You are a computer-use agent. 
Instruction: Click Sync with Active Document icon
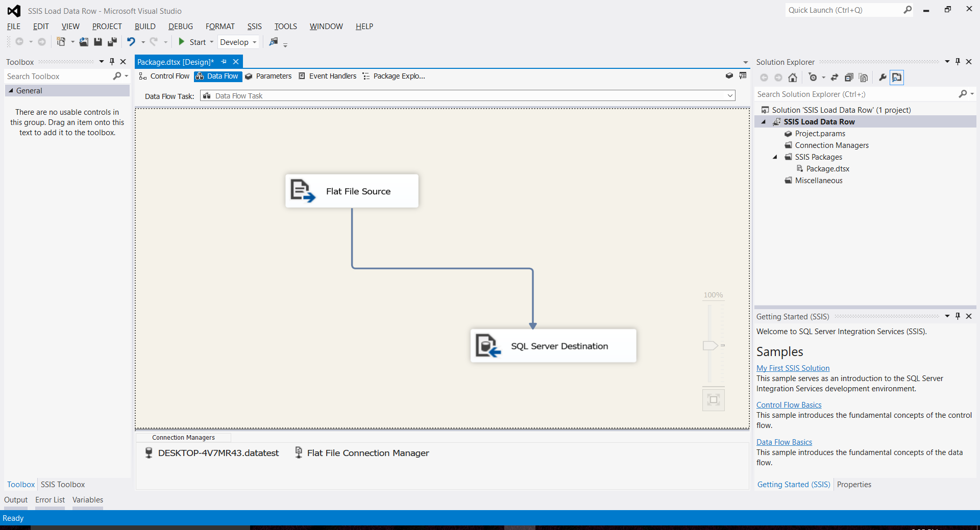point(835,78)
